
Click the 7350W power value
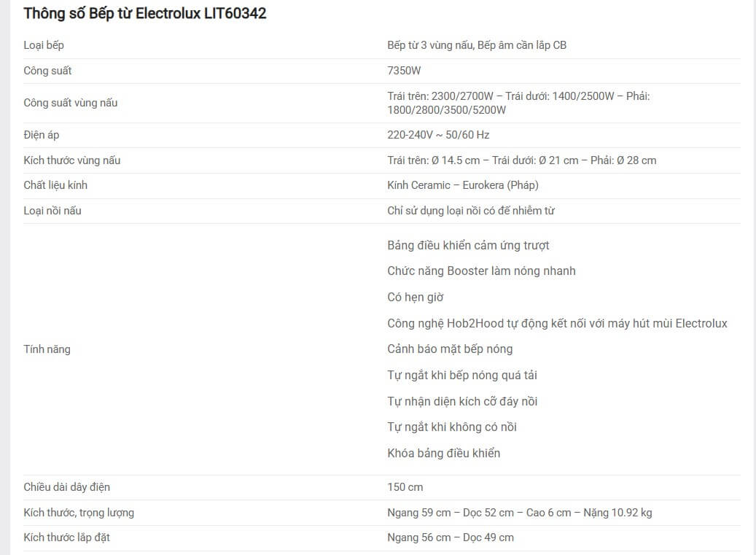click(x=404, y=71)
